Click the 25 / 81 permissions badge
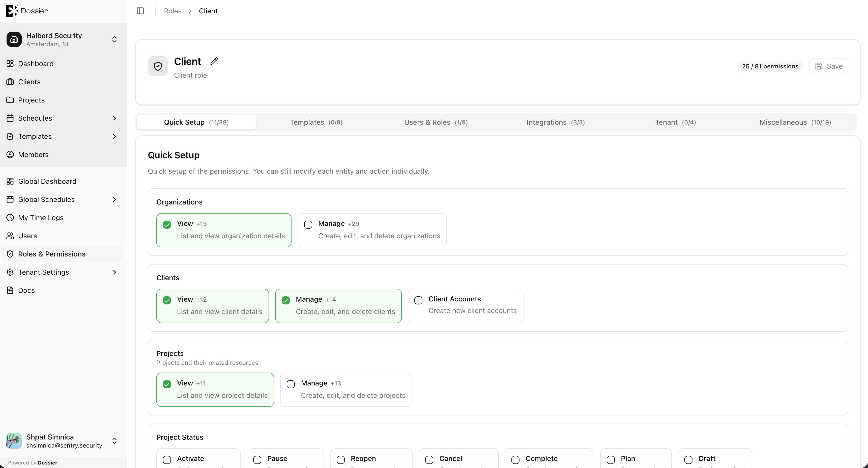Image resolution: width=868 pixels, height=468 pixels. click(770, 66)
